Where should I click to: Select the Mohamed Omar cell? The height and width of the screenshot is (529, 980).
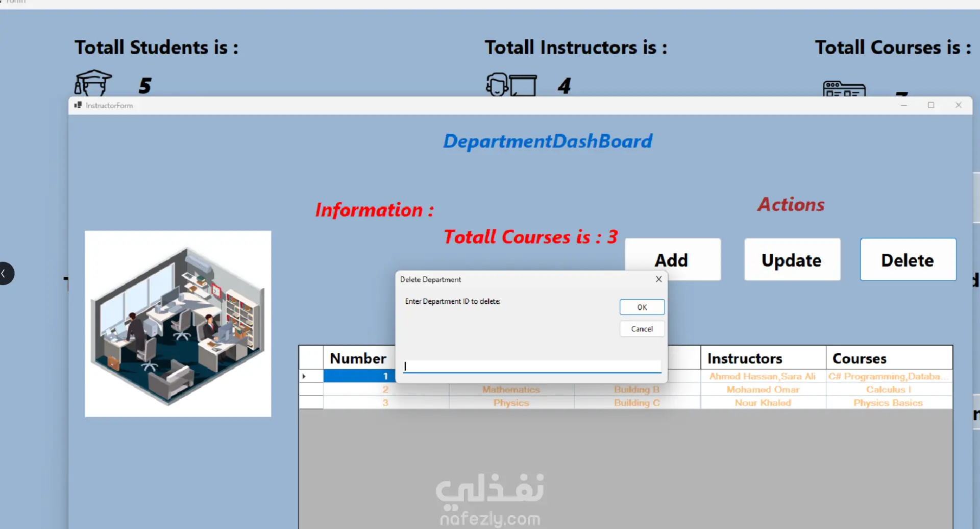pyautogui.click(x=763, y=390)
